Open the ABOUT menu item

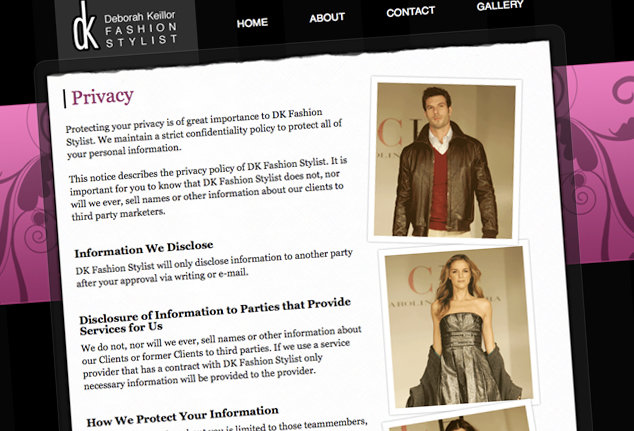[327, 18]
